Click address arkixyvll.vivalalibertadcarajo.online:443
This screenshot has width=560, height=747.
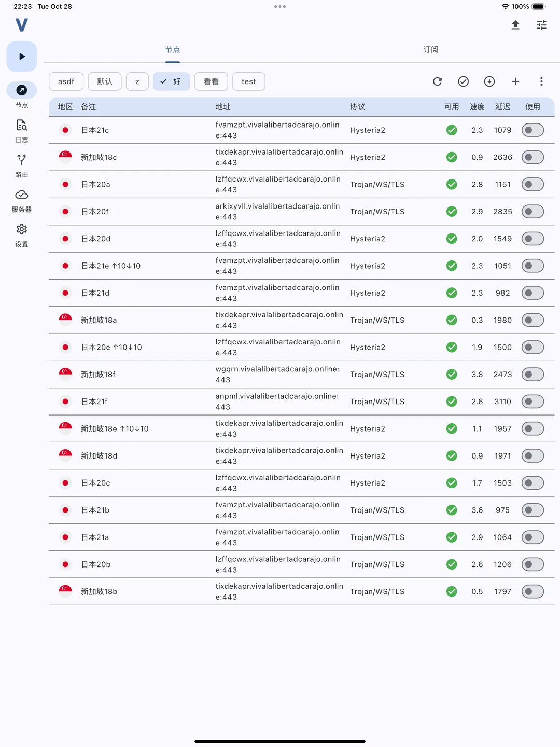(x=278, y=212)
